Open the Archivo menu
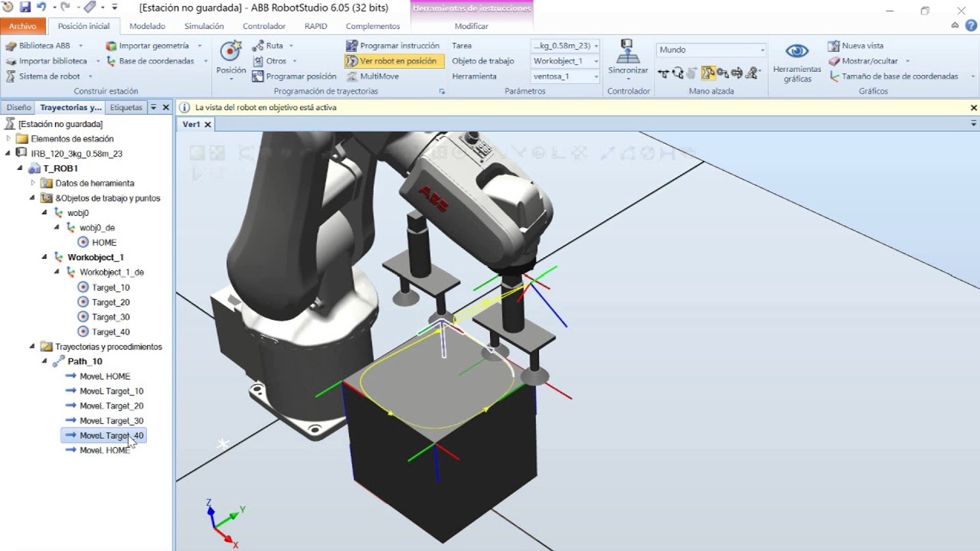Viewport: 980px width, 551px height. (x=22, y=26)
